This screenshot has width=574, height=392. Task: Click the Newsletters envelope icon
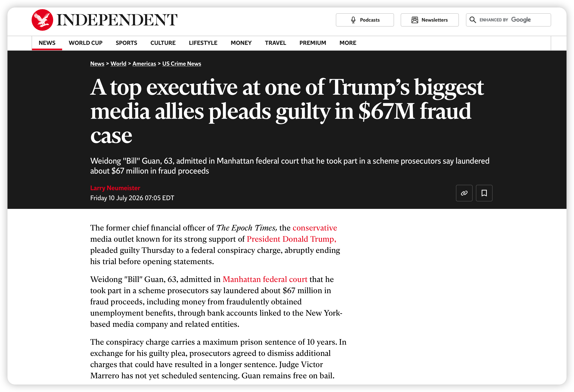coord(414,20)
